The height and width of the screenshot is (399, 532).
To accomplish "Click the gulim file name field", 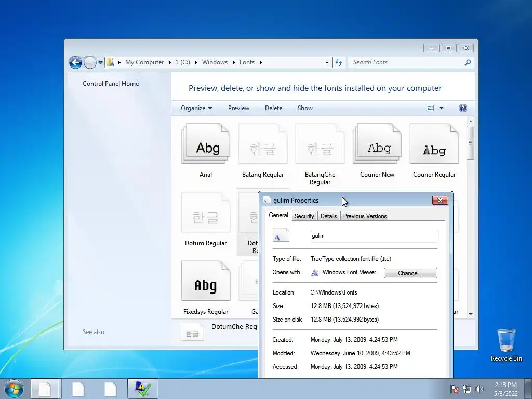I will [x=374, y=236].
